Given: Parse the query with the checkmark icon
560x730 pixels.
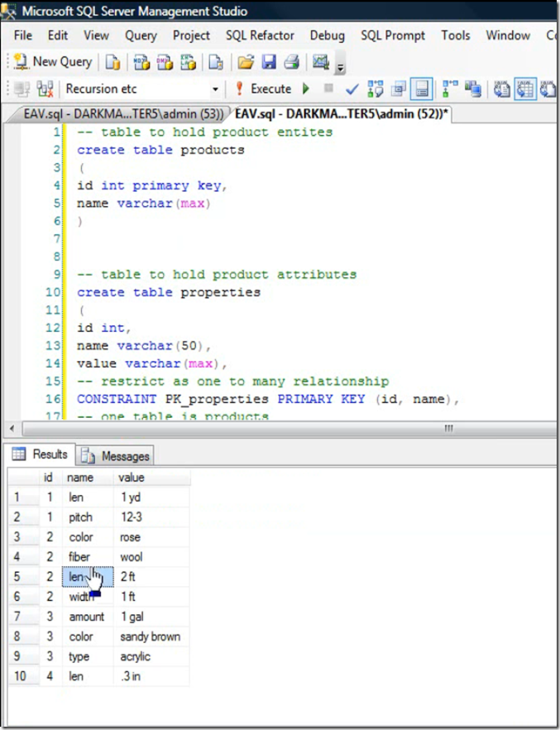Looking at the screenshot, I should click(352, 89).
